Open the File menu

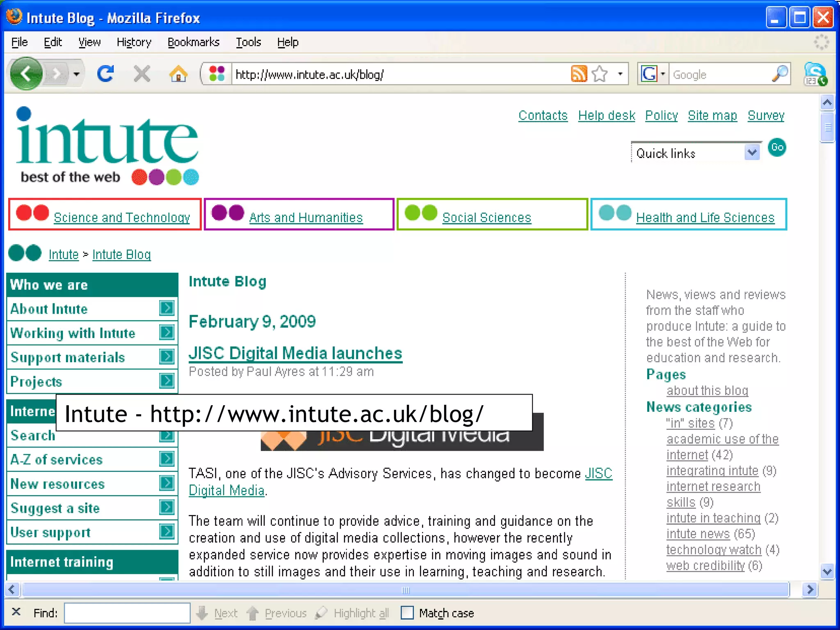(x=19, y=42)
